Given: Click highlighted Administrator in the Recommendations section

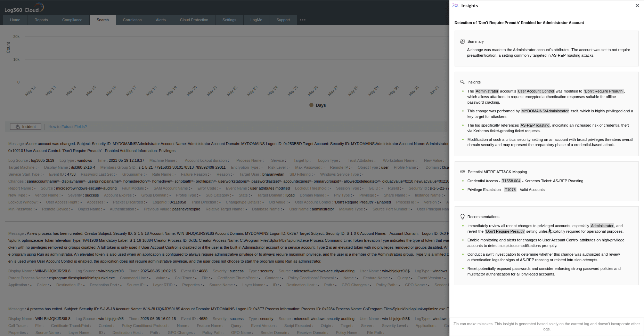Looking at the screenshot, I should [x=602, y=226].
